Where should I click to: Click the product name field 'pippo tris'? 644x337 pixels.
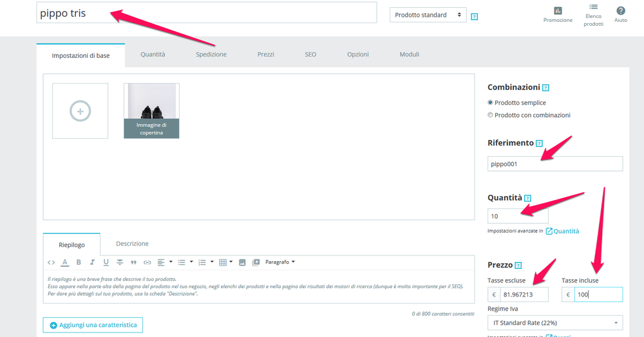(207, 13)
